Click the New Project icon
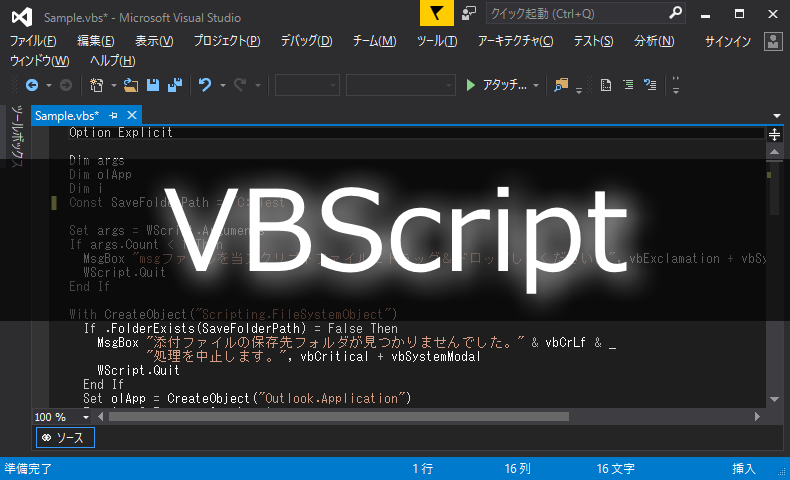The height and width of the screenshot is (480, 790). 96,85
